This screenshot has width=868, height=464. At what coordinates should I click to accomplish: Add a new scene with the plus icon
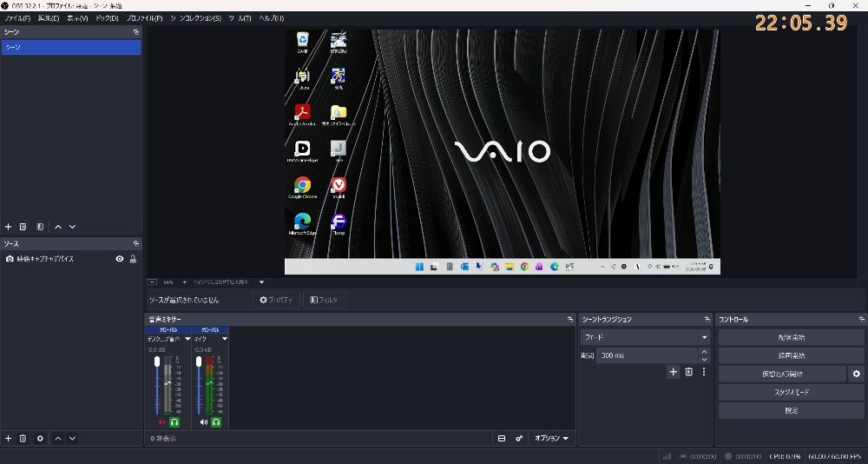[x=8, y=227]
